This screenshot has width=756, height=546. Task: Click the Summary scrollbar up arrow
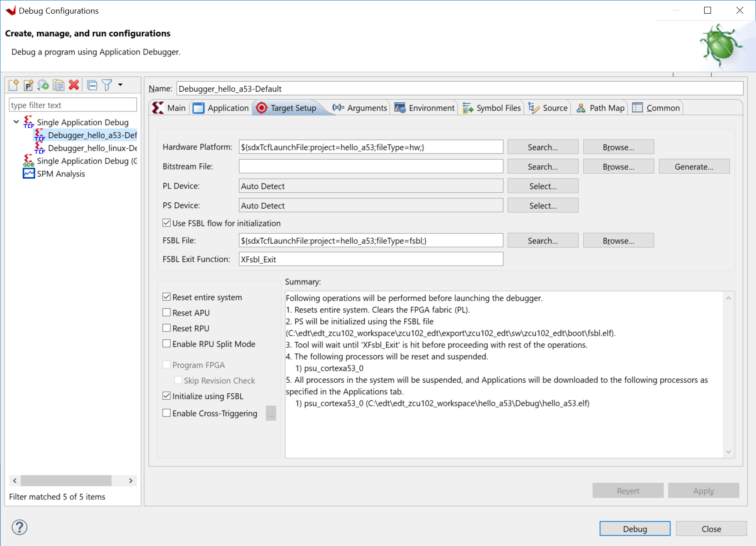(x=728, y=298)
